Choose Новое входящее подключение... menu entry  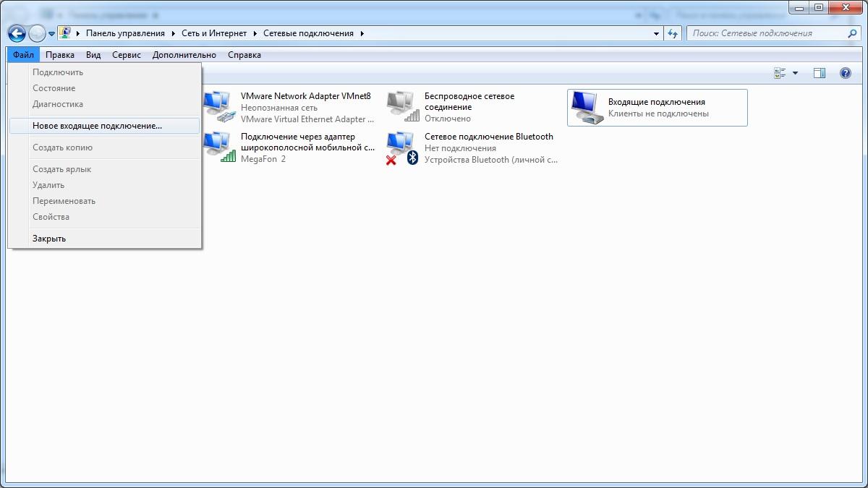[97, 126]
